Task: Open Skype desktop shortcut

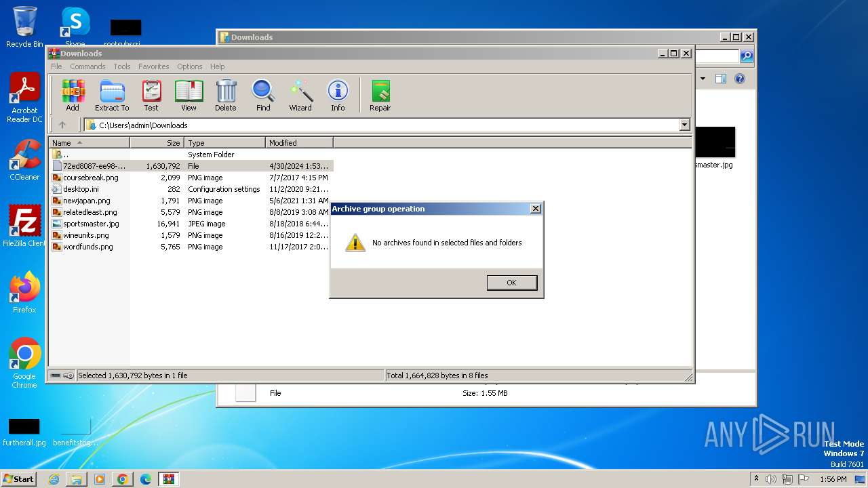Action: click(x=75, y=27)
